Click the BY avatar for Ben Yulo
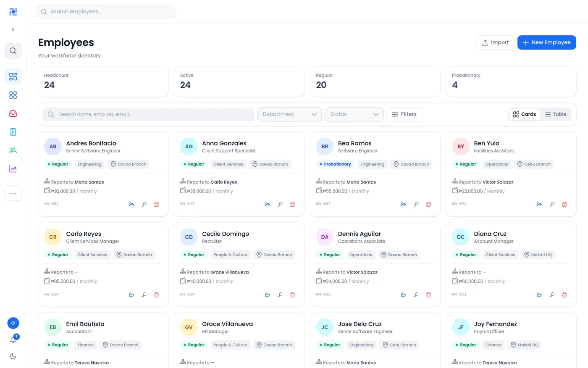The width and height of the screenshot is (588, 368). point(461,147)
